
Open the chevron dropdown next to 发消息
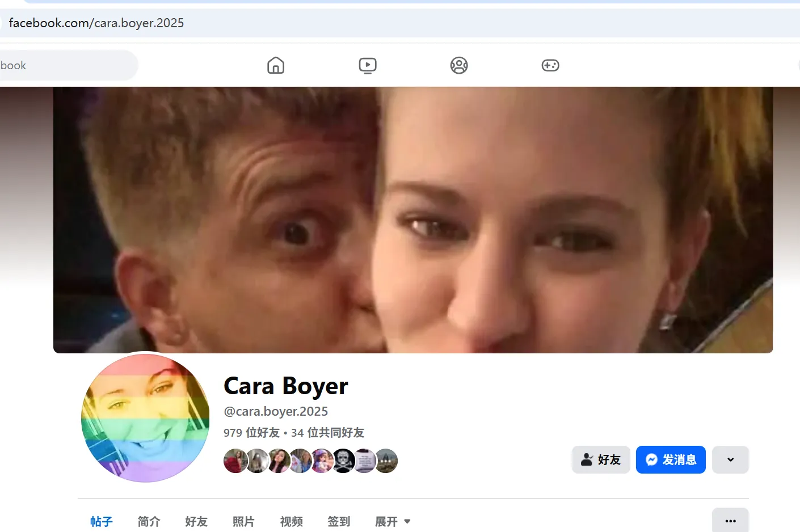[730, 459]
